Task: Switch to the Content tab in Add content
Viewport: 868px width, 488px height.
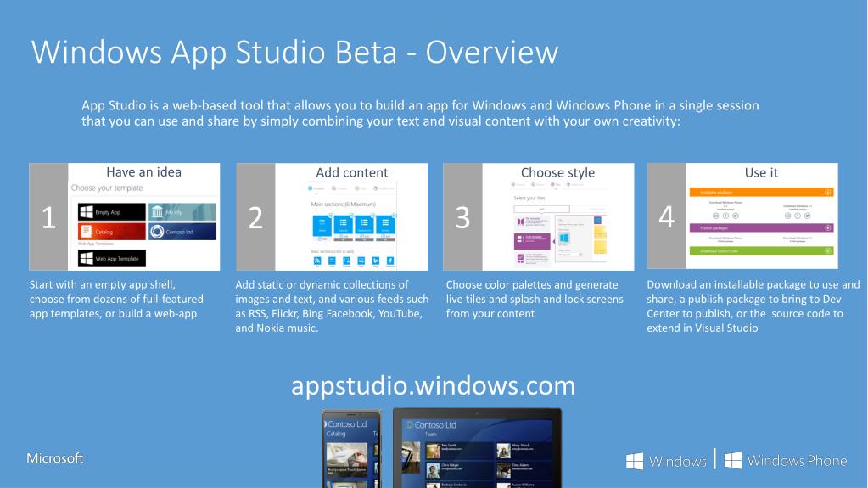Action: [x=316, y=188]
